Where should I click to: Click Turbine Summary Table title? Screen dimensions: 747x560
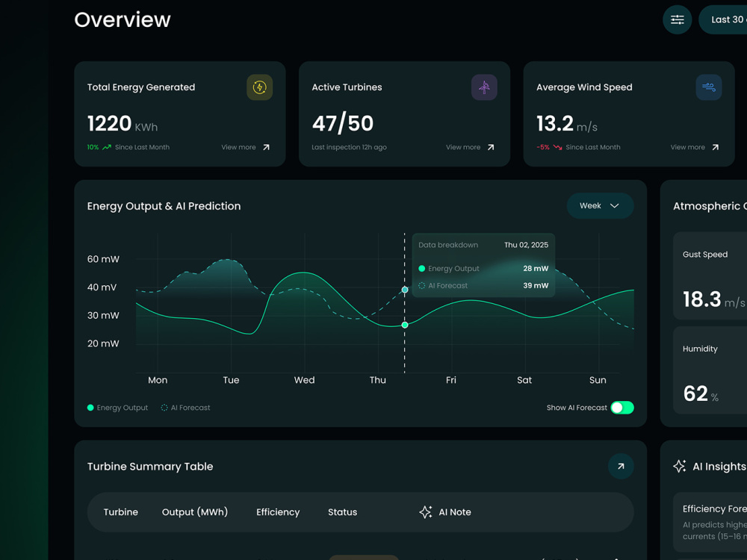(150, 466)
